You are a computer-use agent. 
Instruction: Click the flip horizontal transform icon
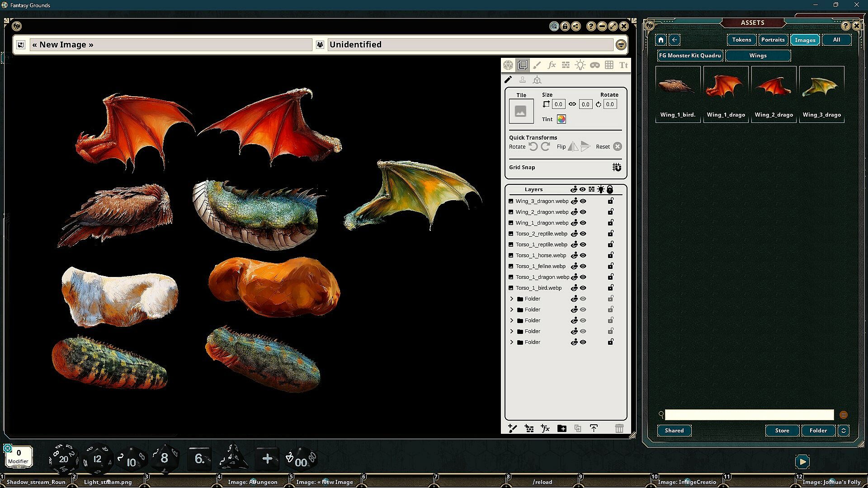point(573,146)
